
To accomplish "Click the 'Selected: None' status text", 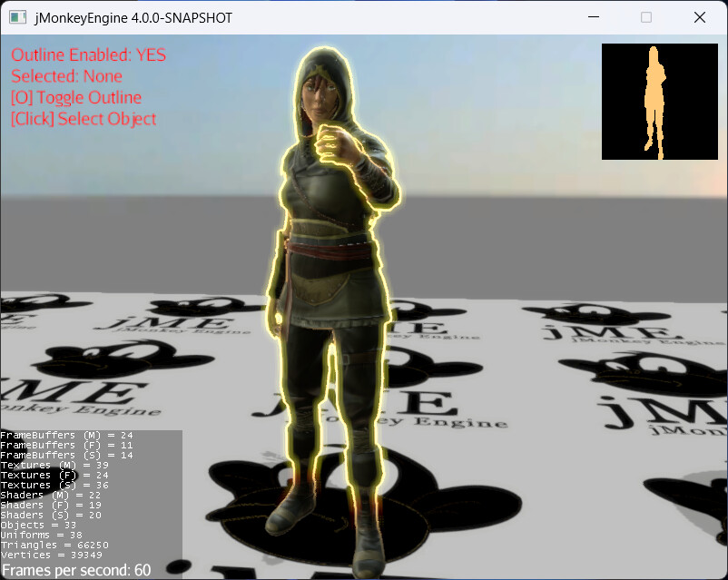I will click(66, 76).
